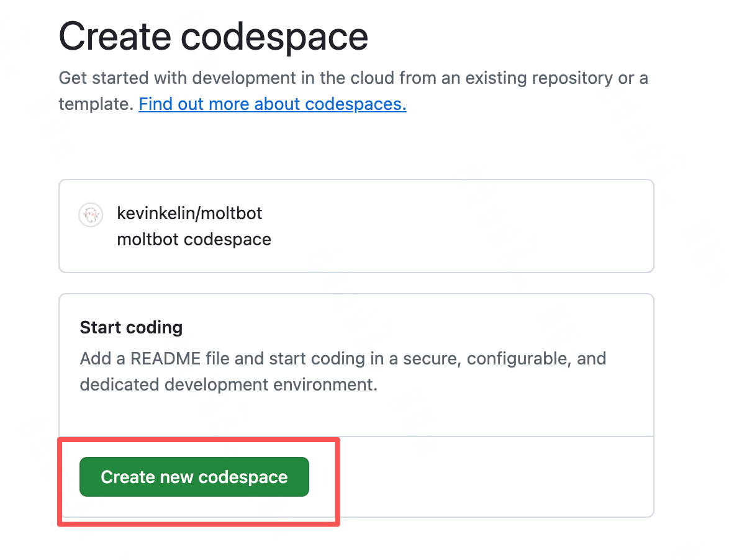Click the 'Add a' text starting the description

coord(93,359)
